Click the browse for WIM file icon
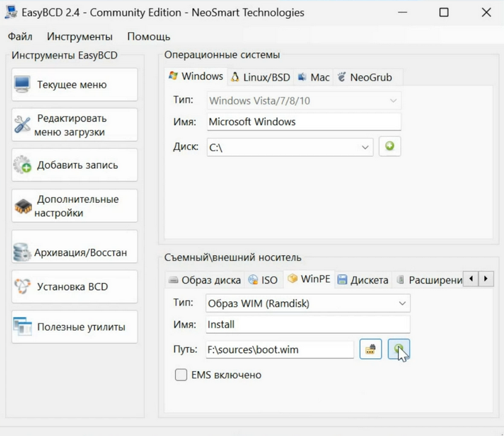Viewport: 504px width, 436px height. [x=371, y=350]
